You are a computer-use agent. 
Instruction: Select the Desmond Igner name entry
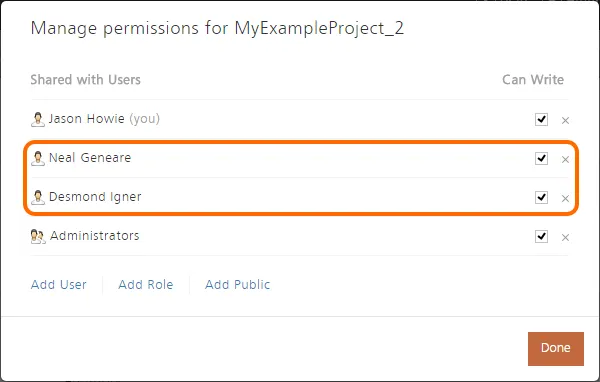95,197
